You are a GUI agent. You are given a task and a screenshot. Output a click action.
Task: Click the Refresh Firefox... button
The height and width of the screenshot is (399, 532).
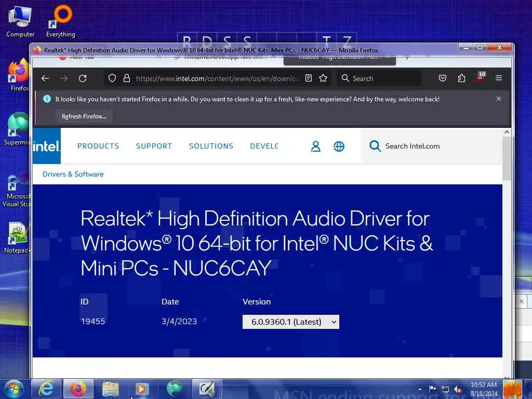(84, 116)
